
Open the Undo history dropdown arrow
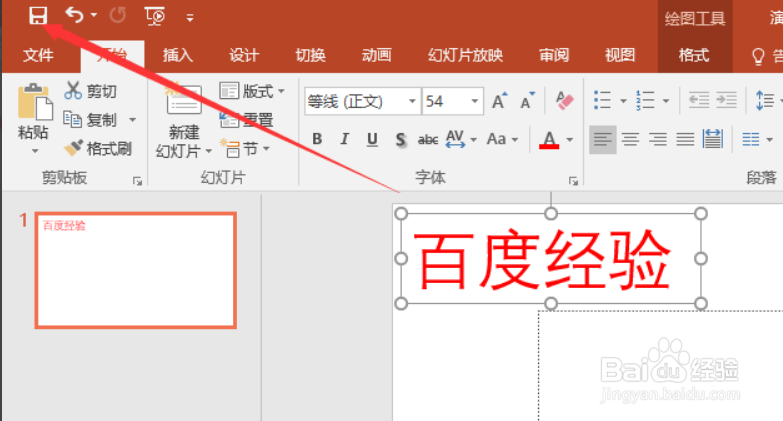point(94,15)
